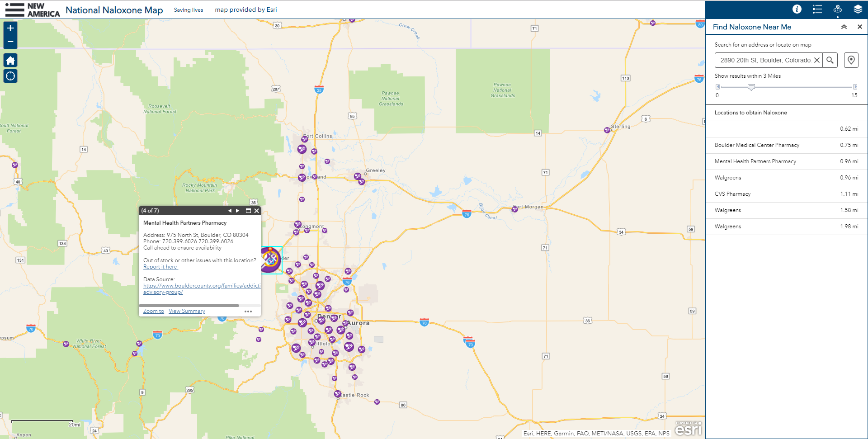Return to default map extent home
This screenshot has height=439, width=868.
10,61
